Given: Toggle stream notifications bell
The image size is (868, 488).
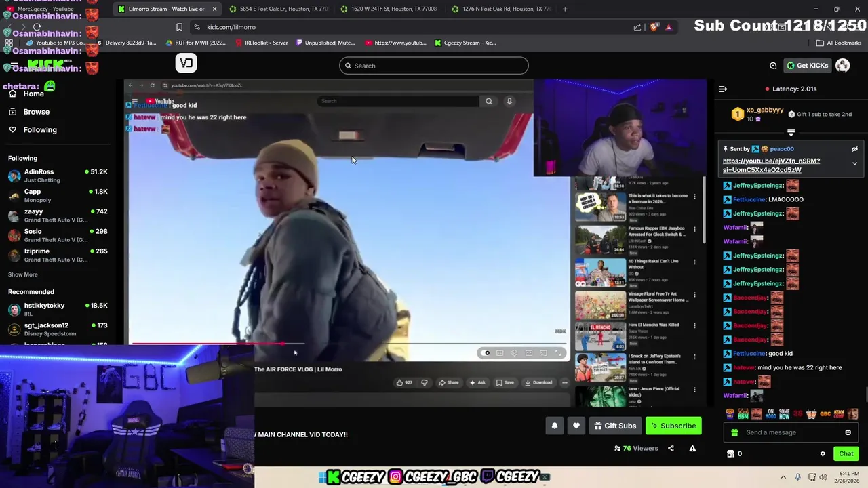Looking at the screenshot, I should (554, 426).
